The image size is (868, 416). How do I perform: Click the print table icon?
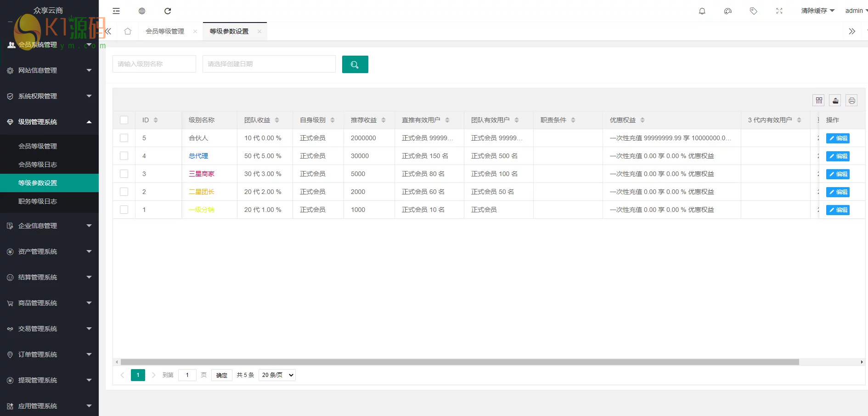point(851,101)
